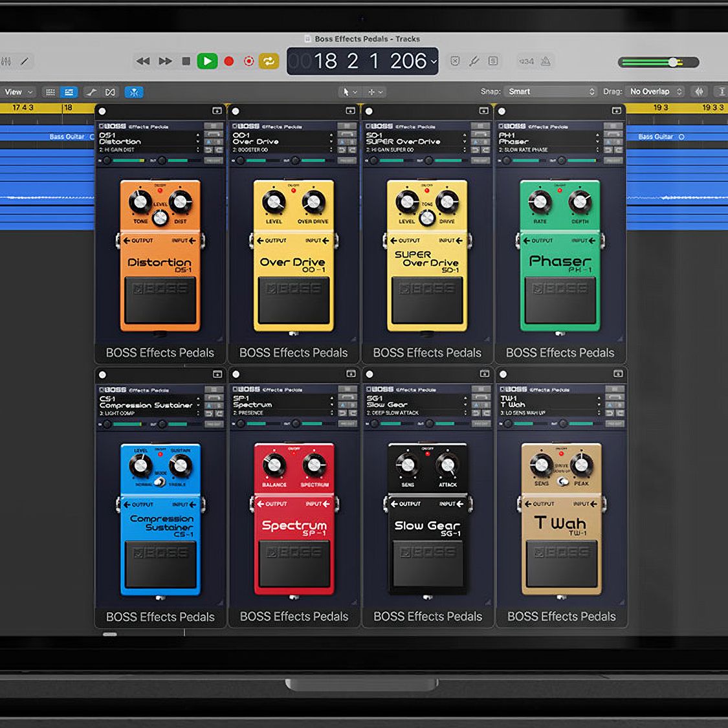The height and width of the screenshot is (728, 728).
Task: Open the Slow Rate Phase preset selector
Action: (x=549, y=150)
